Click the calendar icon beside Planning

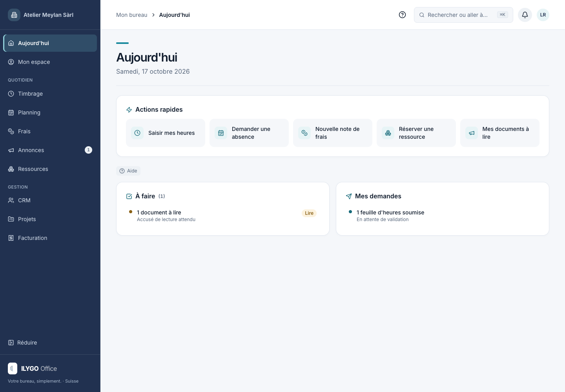[x=11, y=113]
